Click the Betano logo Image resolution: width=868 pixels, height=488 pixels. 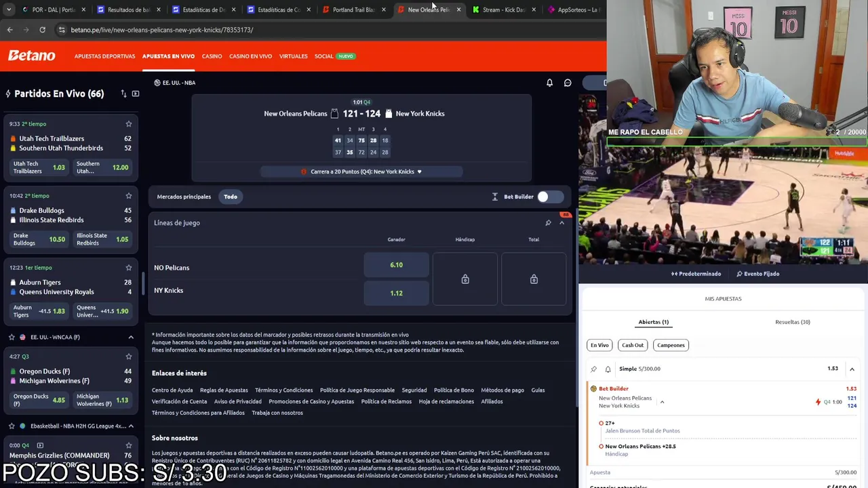coord(32,56)
